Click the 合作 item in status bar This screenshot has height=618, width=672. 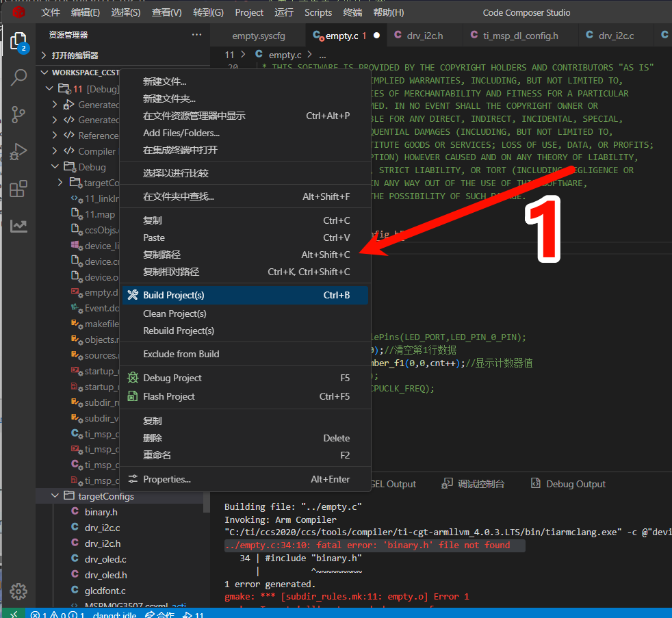tap(160, 615)
